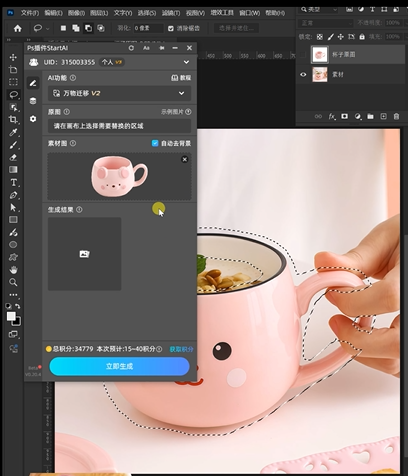Image resolution: width=408 pixels, height=476 pixels.
Task: Toggle the anti-alias checkbox in options bar
Action: tap(171, 29)
